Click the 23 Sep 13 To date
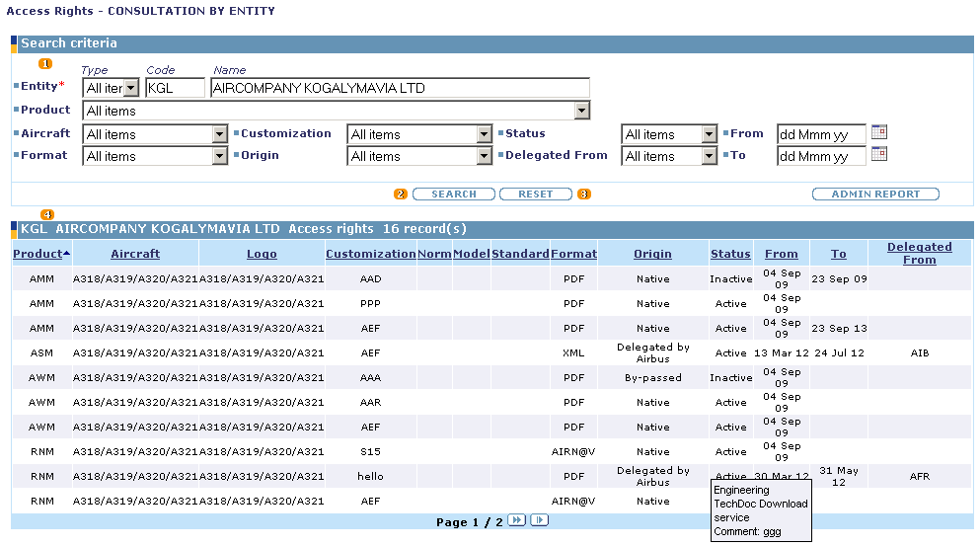This screenshot has height=546, width=980. (839, 329)
